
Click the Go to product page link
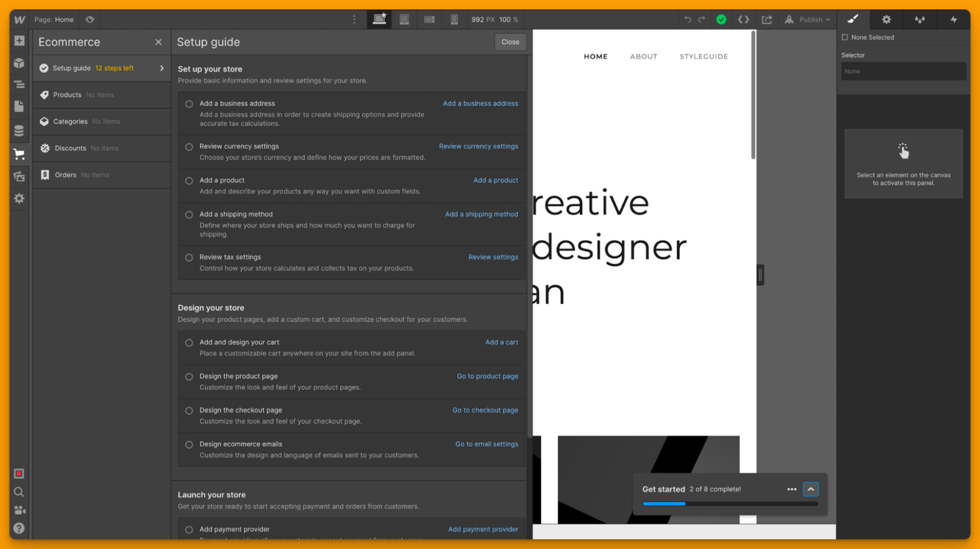click(487, 376)
